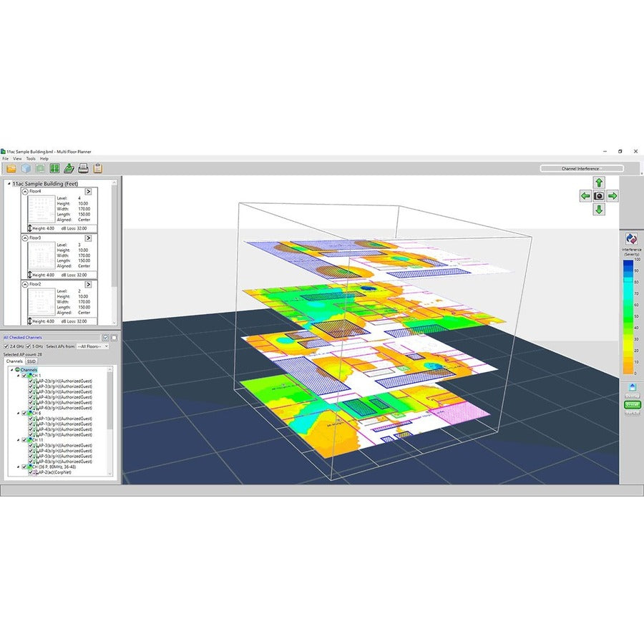Uncheck the 2.4 GHz checkbox
The image size is (644, 644).
(6, 346)
